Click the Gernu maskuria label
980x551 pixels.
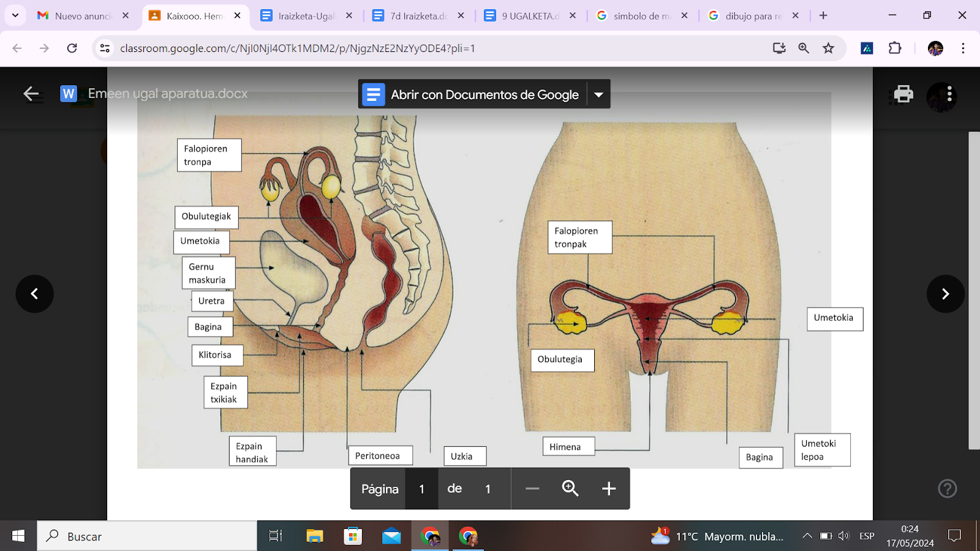pos(208,273)
